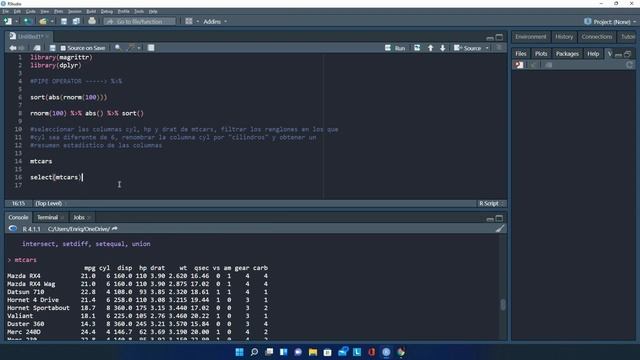
Task: Create a new file with New File icon
Action: coord(8,21)
